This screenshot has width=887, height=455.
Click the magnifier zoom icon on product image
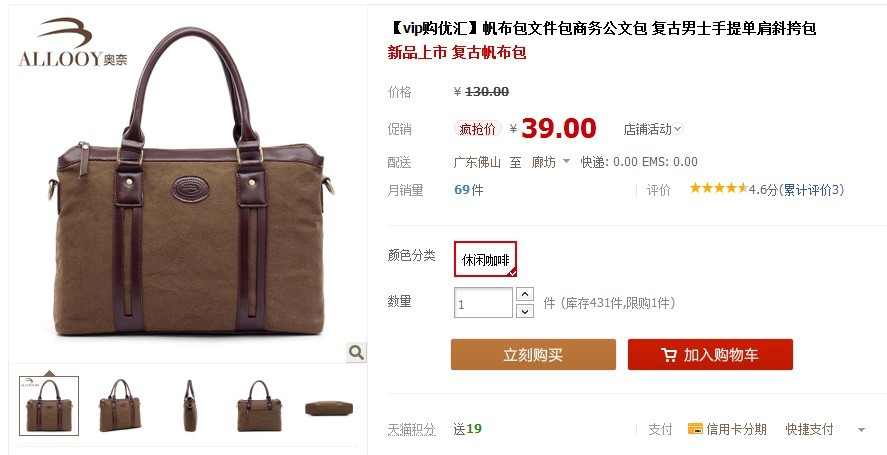click(356, 353)
